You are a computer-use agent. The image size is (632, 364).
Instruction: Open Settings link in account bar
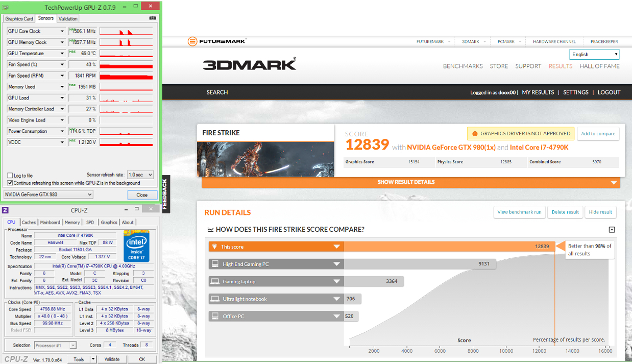pos(576,92)
